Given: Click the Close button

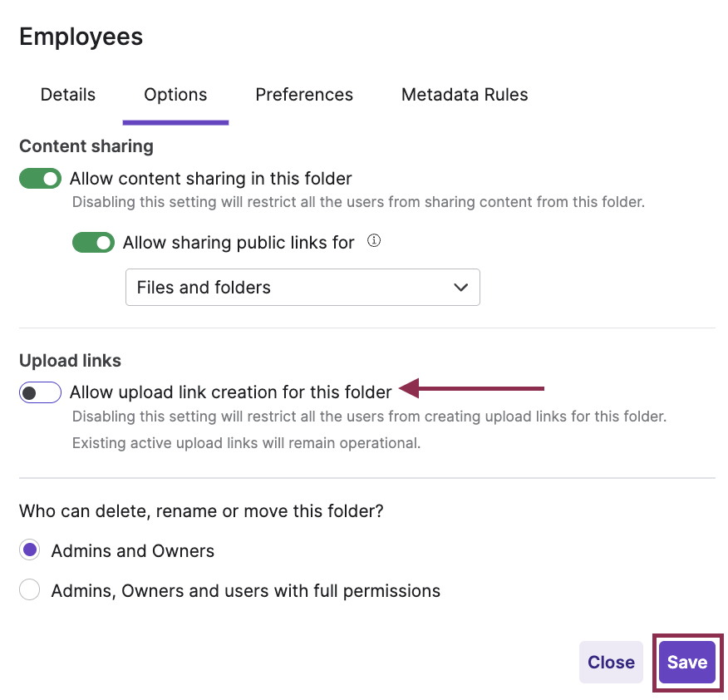Looking at the screenshot, I should coord(611,663).
